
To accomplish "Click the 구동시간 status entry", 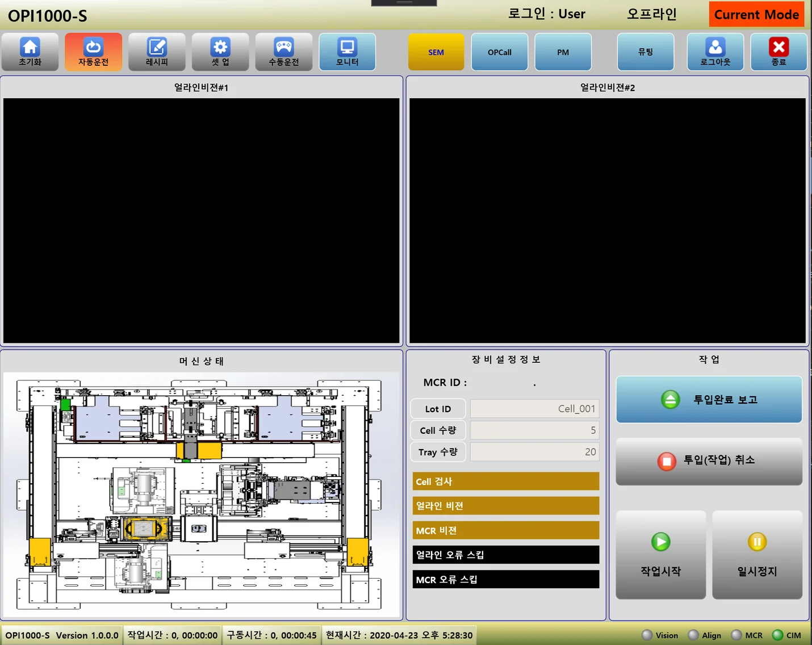I will [271, 635].
